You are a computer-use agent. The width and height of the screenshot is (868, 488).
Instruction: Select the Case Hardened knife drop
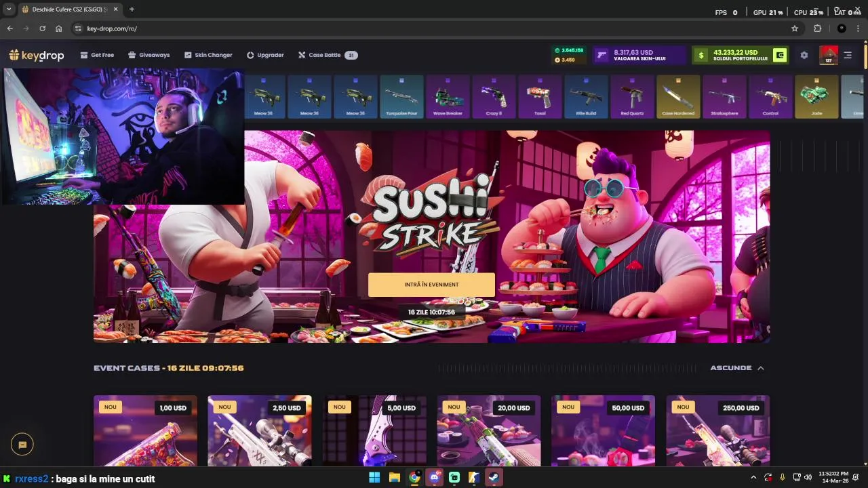678,96
